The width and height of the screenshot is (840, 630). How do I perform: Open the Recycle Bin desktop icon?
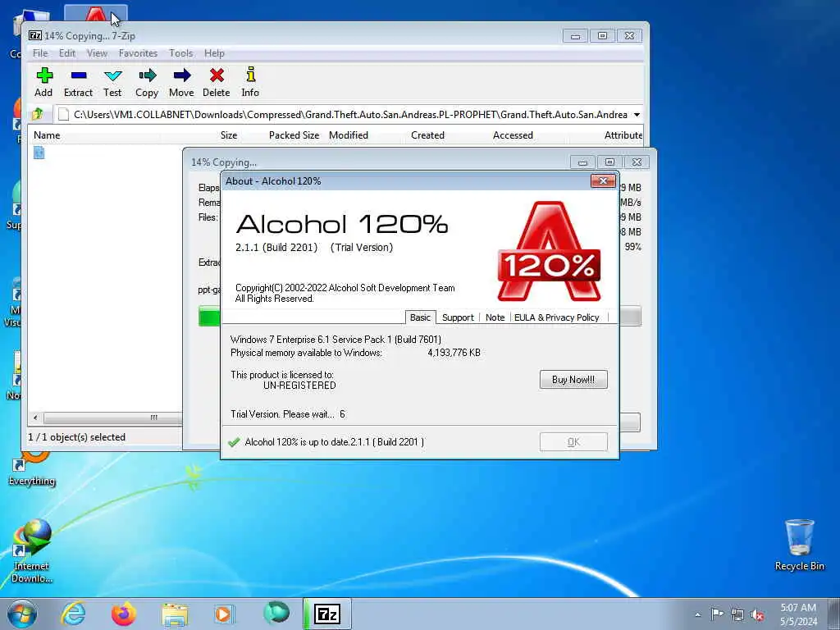pos(799,545)
